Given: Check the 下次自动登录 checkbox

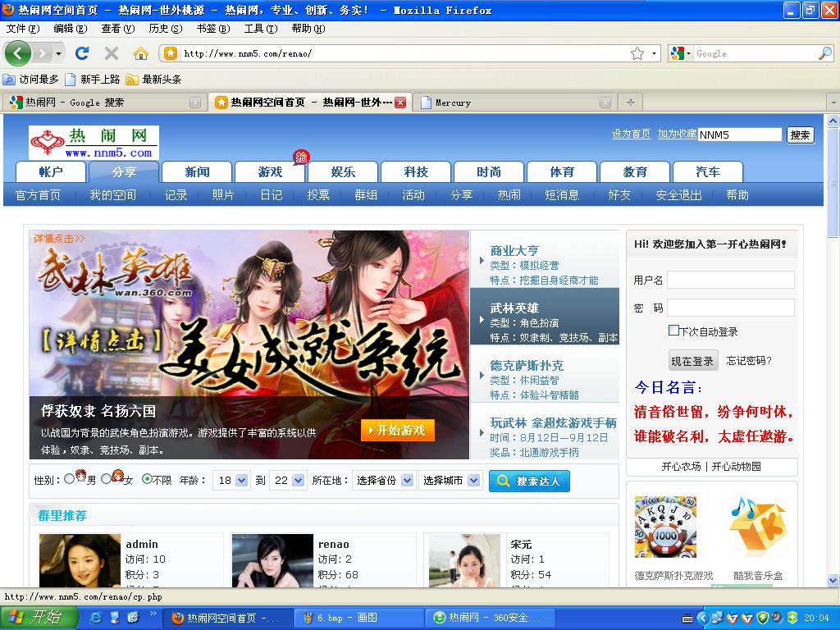Looking at the screenshot, I should (673, 331).
